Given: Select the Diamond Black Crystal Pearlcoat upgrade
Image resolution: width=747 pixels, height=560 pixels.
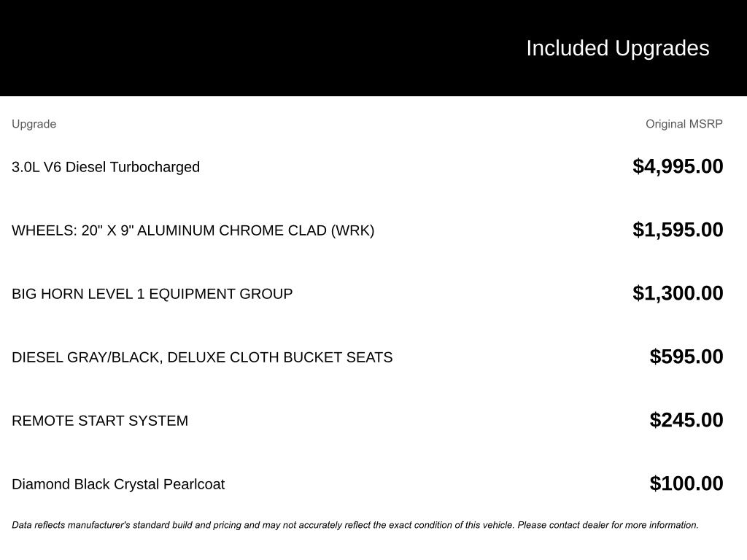Looking at the screenshot, I should [118, 484].
